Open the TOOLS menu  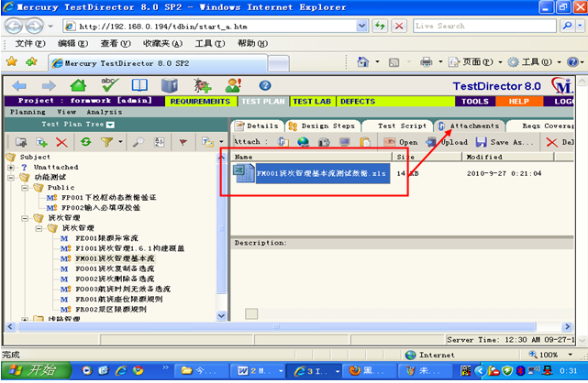click(475, 102)
